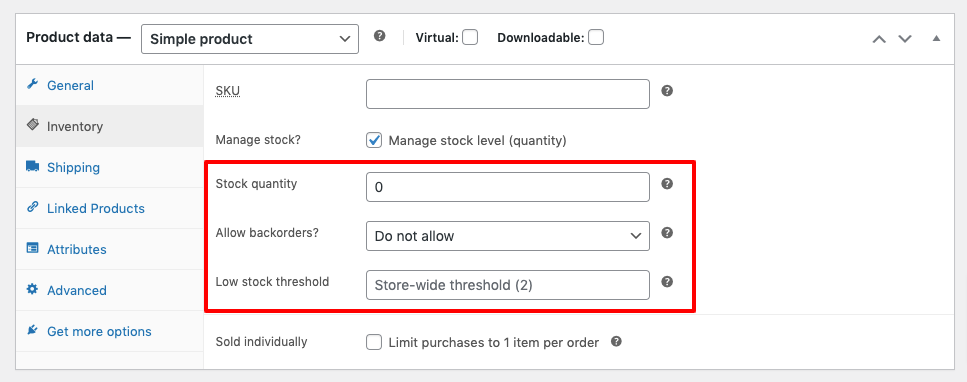The width and height of the screenshot is (967, 382).
Task: Click the 'Low stock threshold' label
Action: click(x=272, y=281)
